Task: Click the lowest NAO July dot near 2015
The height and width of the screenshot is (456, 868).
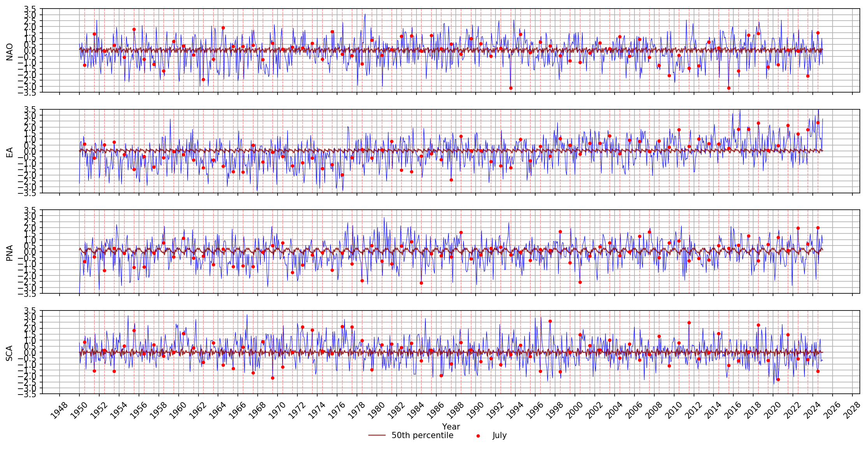Action: [729, 88]
